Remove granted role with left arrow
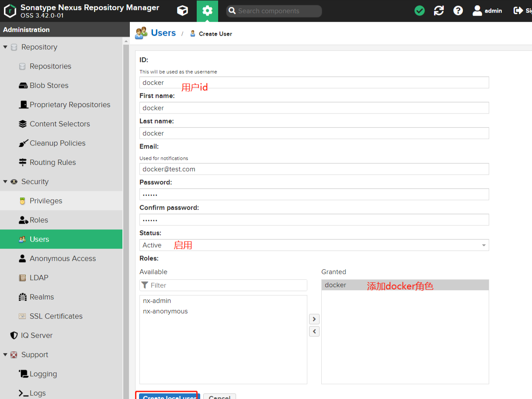This screenshot has width=532, height=399. pyautogui.click(x=314, y=331)
